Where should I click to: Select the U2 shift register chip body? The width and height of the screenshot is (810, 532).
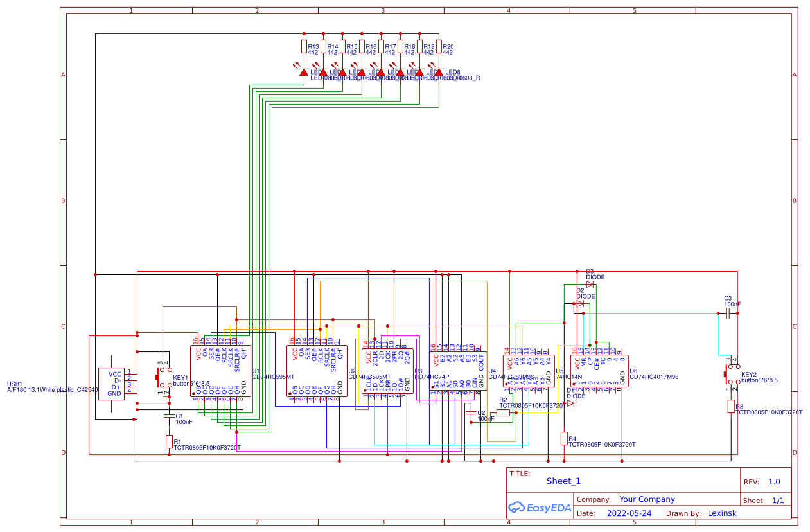pyautogui.click(x=317, y=371)
